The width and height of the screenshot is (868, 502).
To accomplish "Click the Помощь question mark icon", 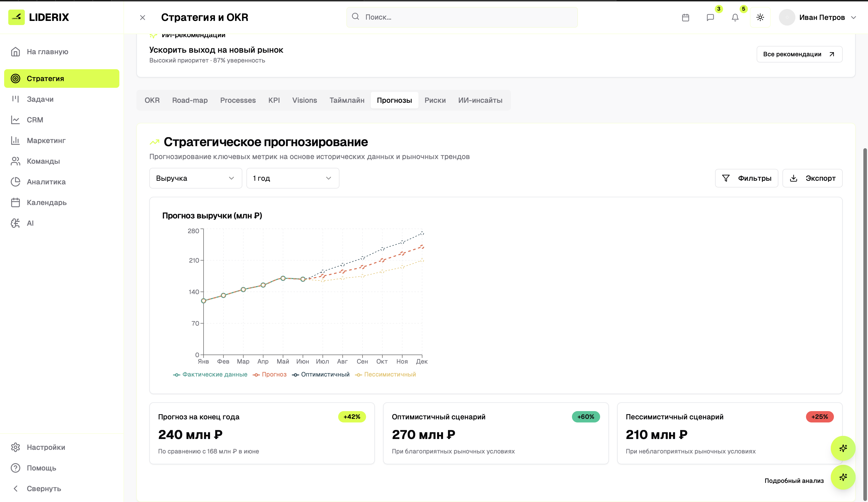I will (16, 468).
